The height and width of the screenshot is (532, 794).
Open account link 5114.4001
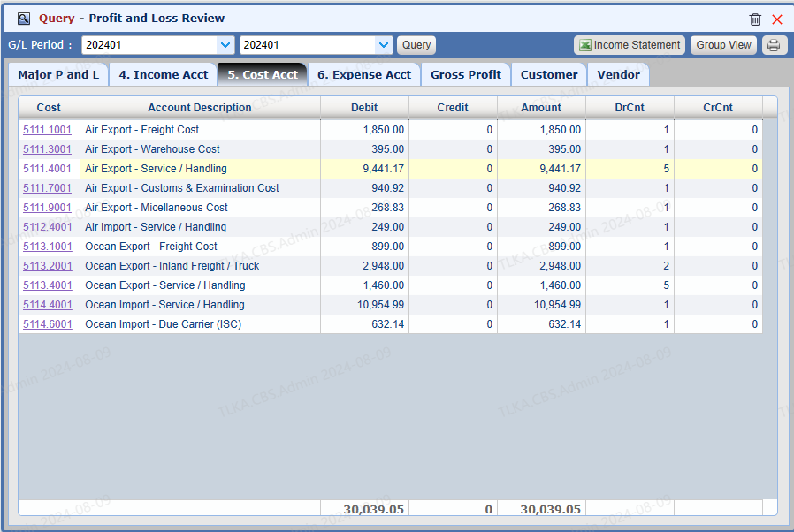pos(48,305)
